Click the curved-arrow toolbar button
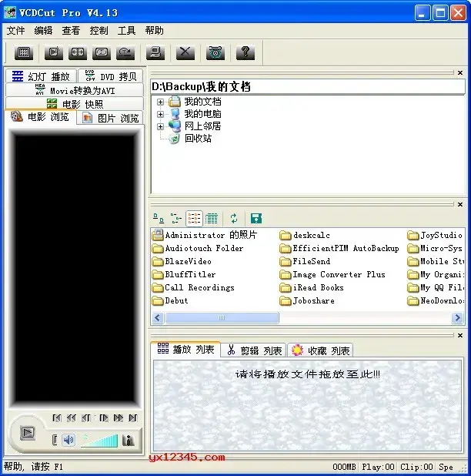Viewport: 471px width, 476px height. (125, 52)
